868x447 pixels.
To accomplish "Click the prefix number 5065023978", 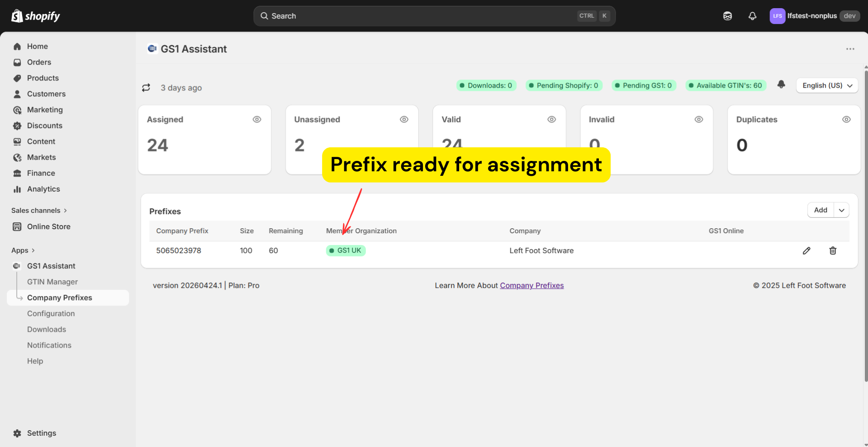I will 179,250.
